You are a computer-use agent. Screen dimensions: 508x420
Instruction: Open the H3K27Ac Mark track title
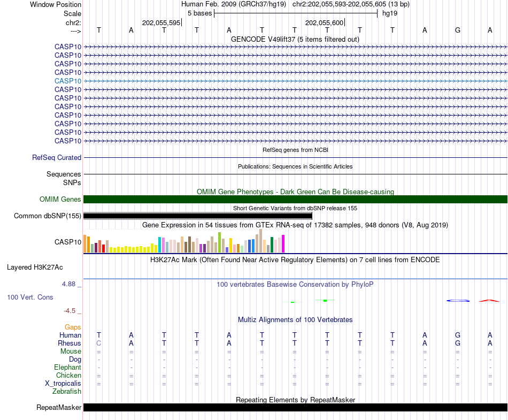click(x=295, y=260)
